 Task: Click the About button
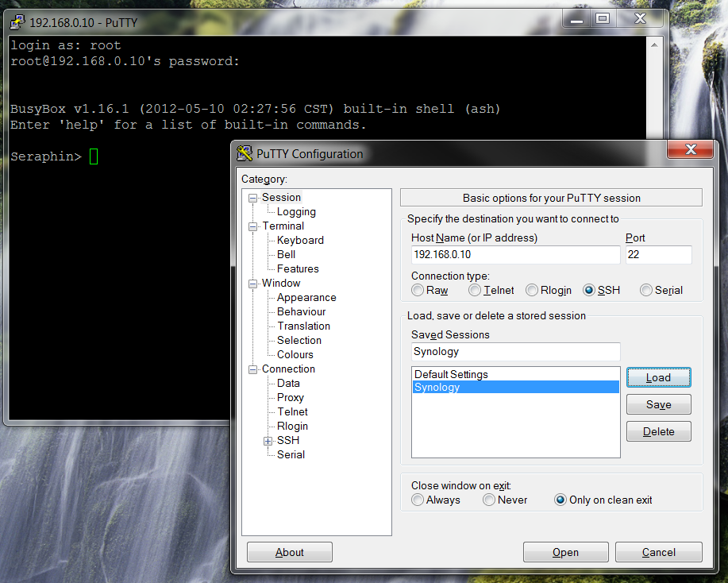pyautogui.click(x=289, y=552)
